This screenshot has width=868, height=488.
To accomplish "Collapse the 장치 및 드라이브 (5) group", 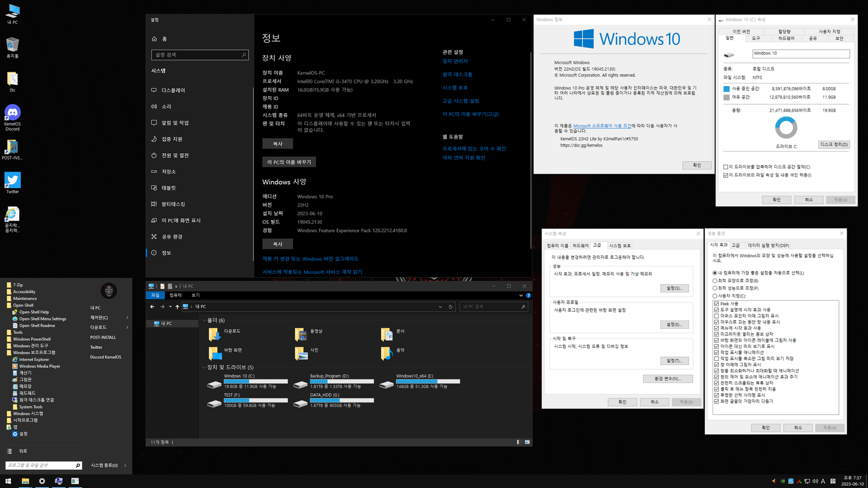I will [204, 367].
